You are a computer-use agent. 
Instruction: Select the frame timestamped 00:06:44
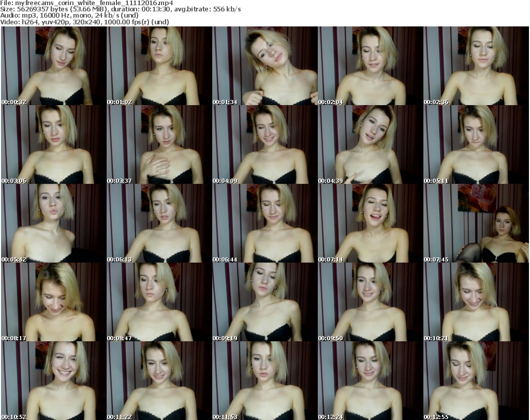264,223
